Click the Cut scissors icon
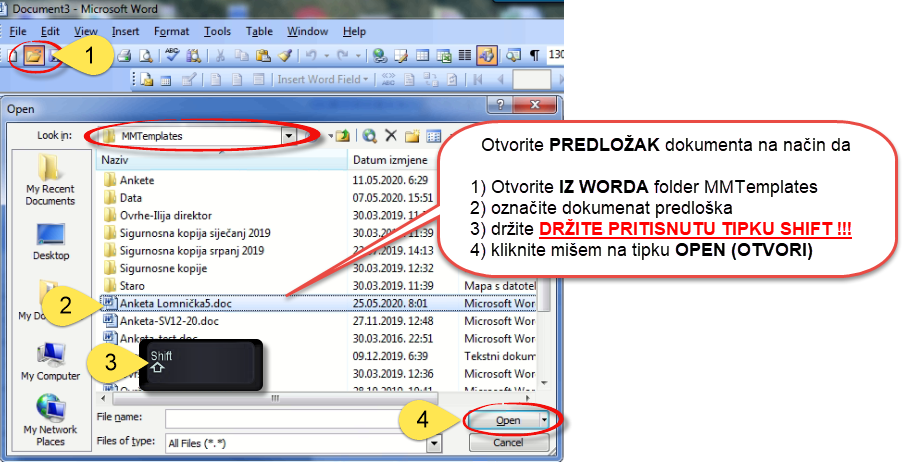This screenshot has height=462, width=904. [x=220, y=55]
